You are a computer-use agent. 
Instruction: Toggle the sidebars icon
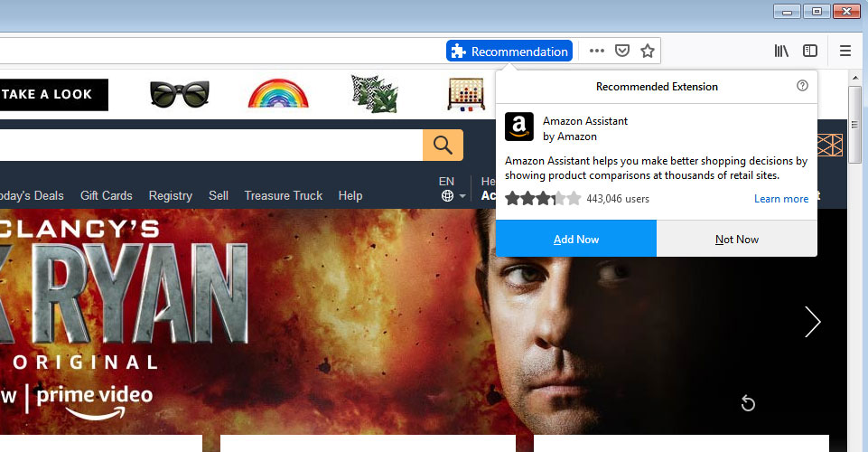(x=810, y=51)
